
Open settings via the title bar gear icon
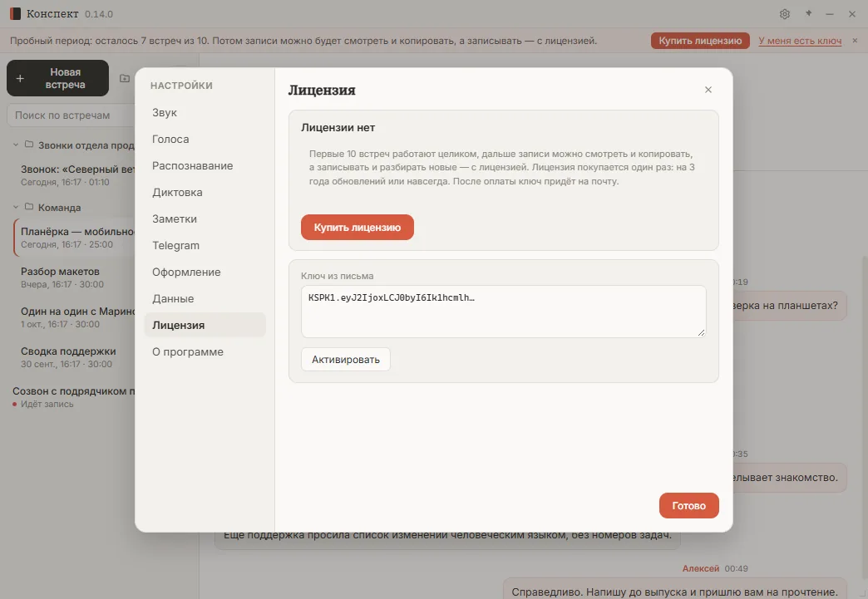[784, 14]
